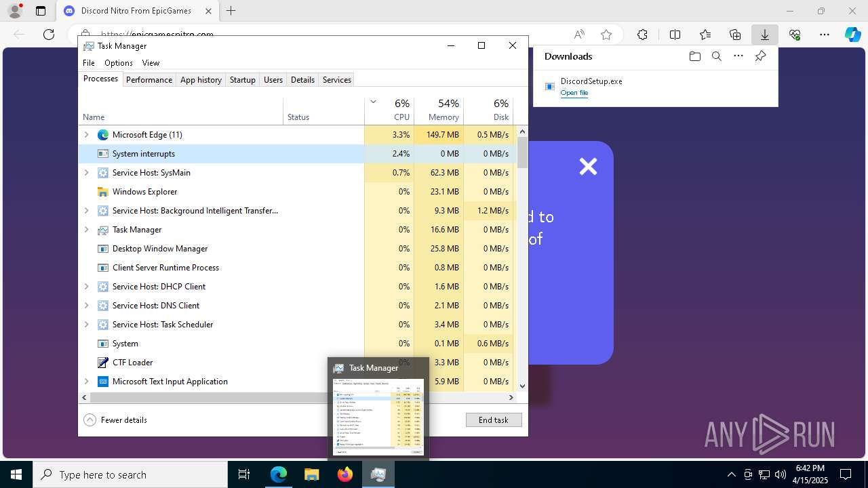This screenshot has width=868, height=488.
Task: Search downloads with magnifier icon
Action: (716, 56)
